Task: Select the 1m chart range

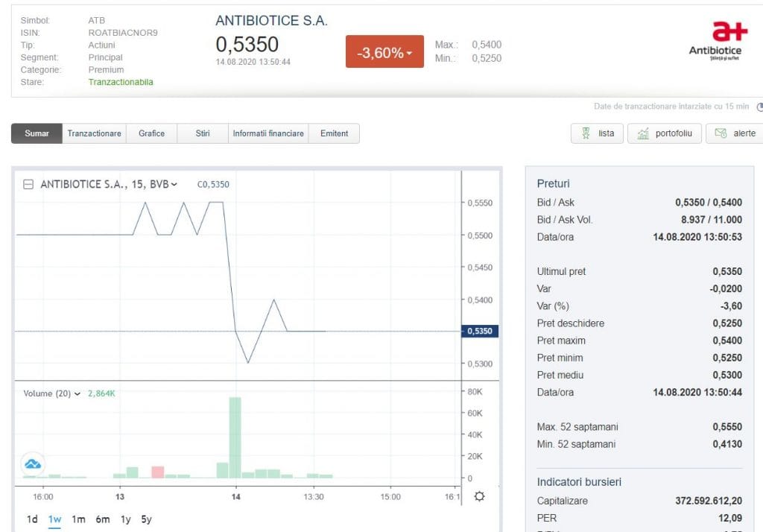Action: point(78,519)
